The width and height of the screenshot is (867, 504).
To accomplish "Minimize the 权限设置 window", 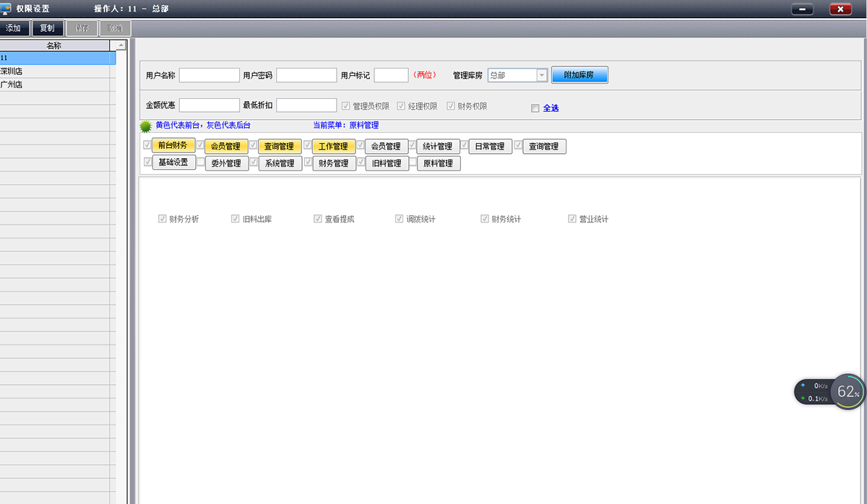I will tap(803, 9).
